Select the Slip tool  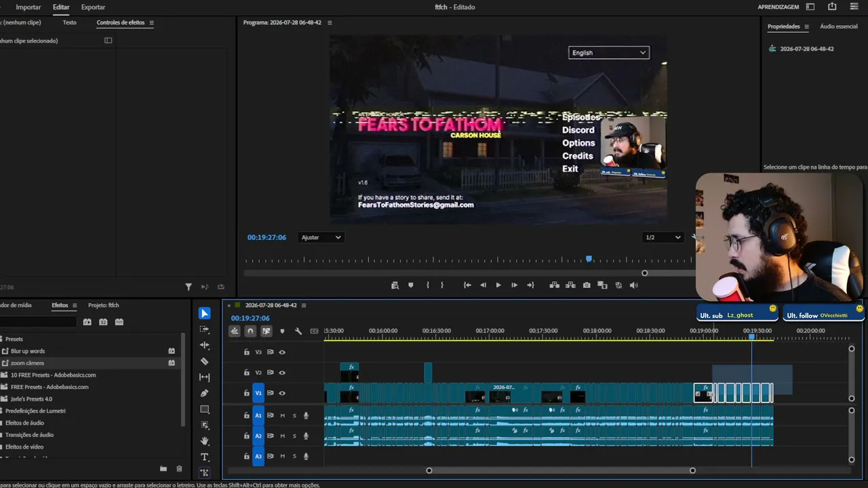click(x=205, y=377)
